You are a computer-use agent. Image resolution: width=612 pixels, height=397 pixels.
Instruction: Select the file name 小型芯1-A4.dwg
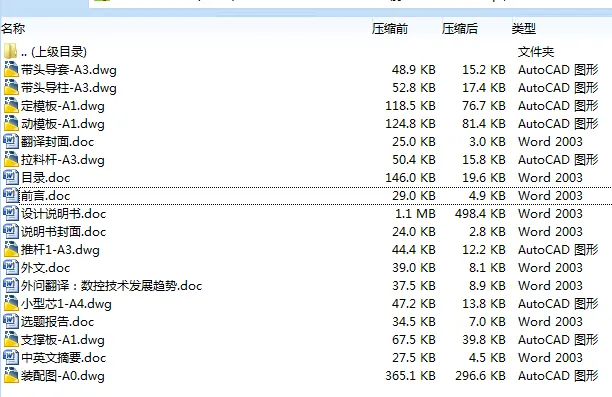[66, 303]
